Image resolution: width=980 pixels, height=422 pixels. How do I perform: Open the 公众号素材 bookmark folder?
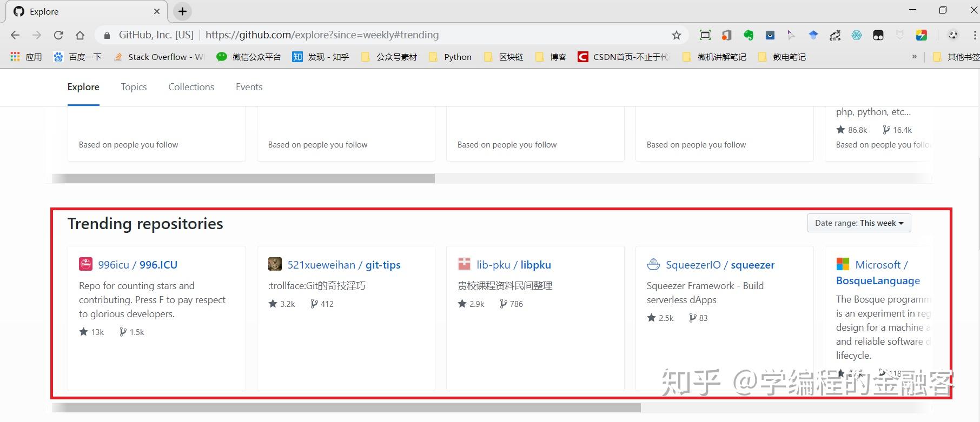[x=389, y=57]
